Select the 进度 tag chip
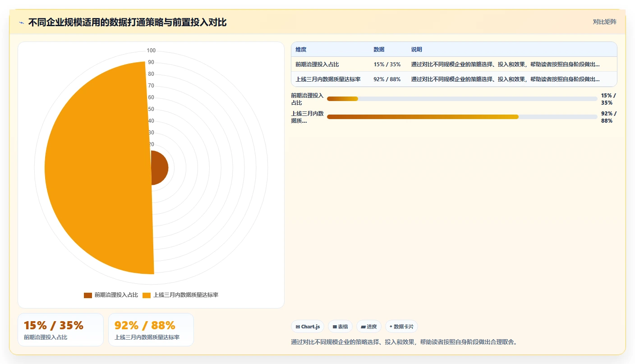The width and height of the screenshot is (635, 364). point(369,327)
